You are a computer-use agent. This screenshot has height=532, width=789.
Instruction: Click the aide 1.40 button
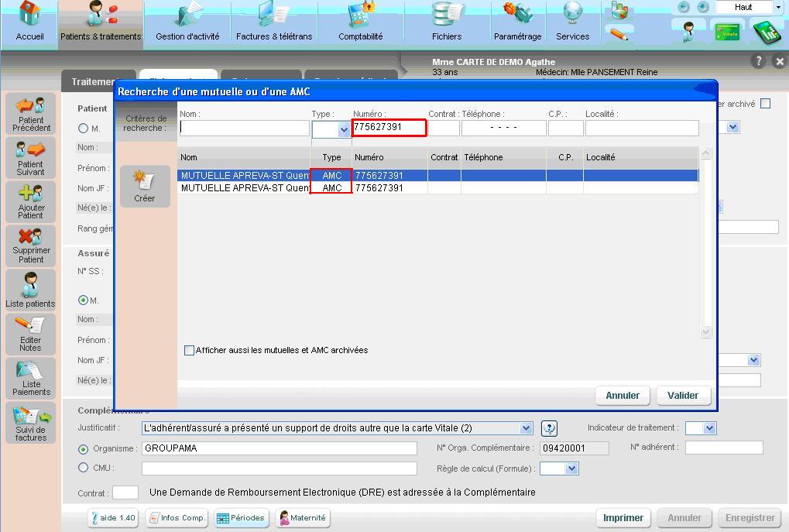point(113,518)
